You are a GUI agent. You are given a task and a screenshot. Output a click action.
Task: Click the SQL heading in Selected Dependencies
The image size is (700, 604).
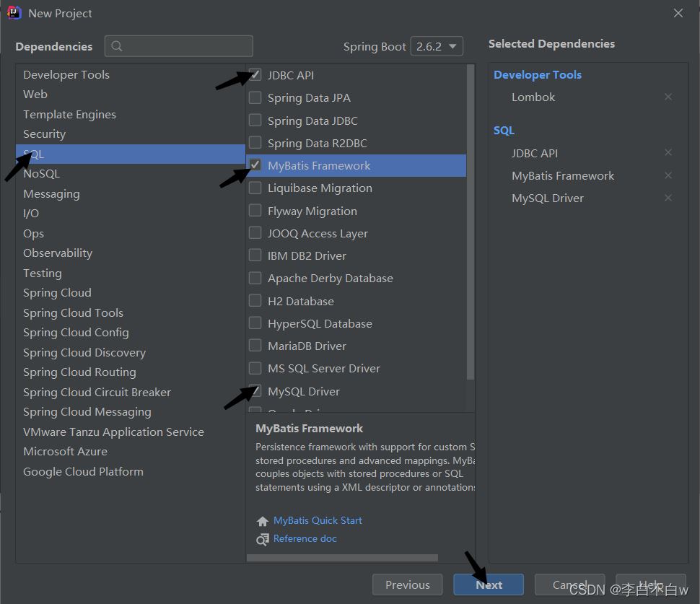click(504, 131)
